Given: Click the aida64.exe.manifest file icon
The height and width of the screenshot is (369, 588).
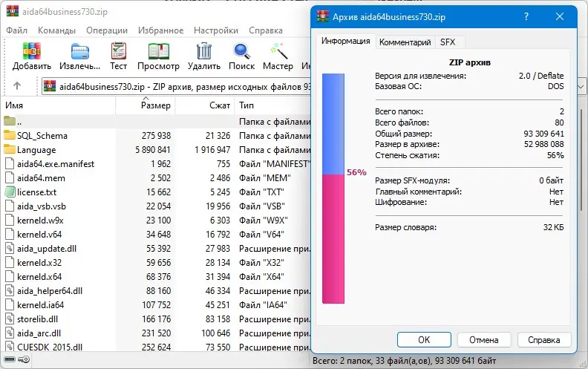Looking at the screenshot, I should point(10,163).
